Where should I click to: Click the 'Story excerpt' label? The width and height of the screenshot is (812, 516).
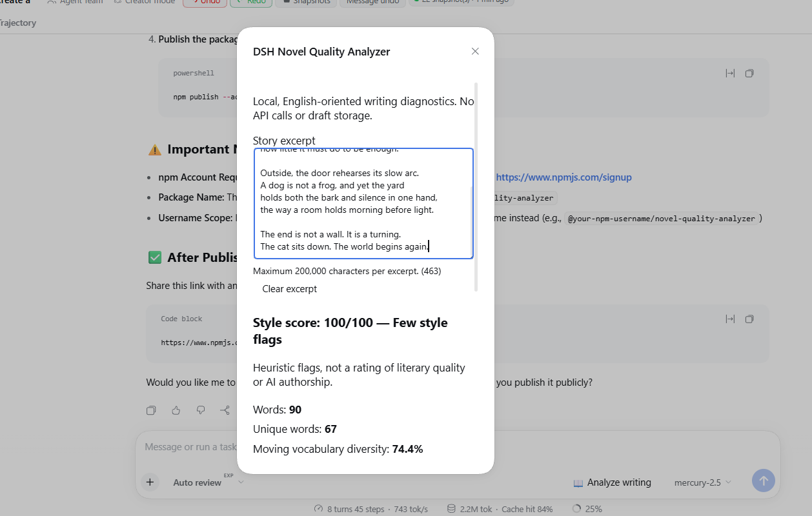pyautogui.click(x=284, y=141)
